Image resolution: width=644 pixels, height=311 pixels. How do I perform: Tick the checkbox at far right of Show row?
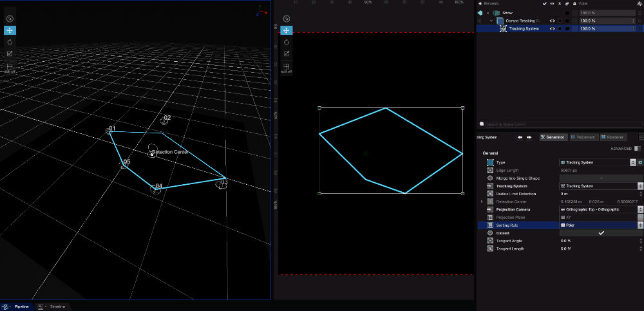[x=640, y=13]
